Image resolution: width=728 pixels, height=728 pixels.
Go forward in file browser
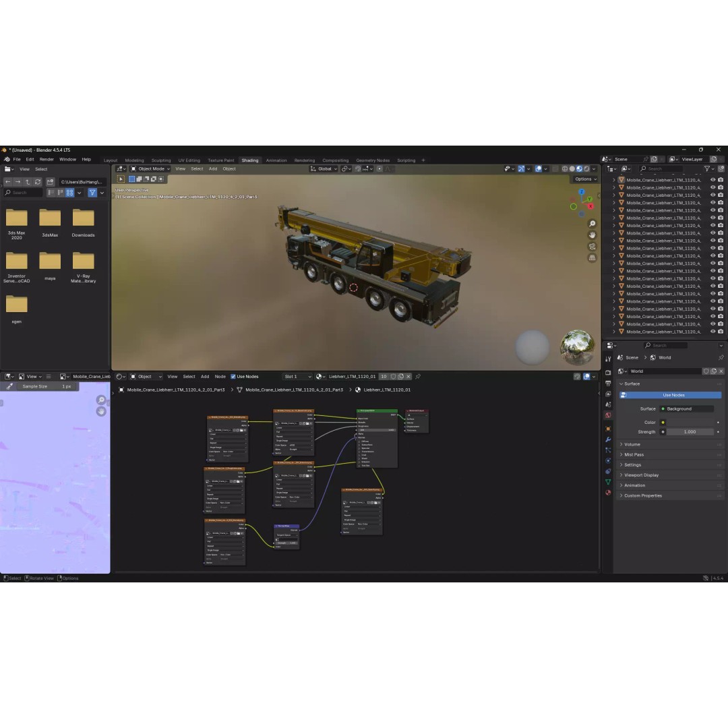coord(18,182)
